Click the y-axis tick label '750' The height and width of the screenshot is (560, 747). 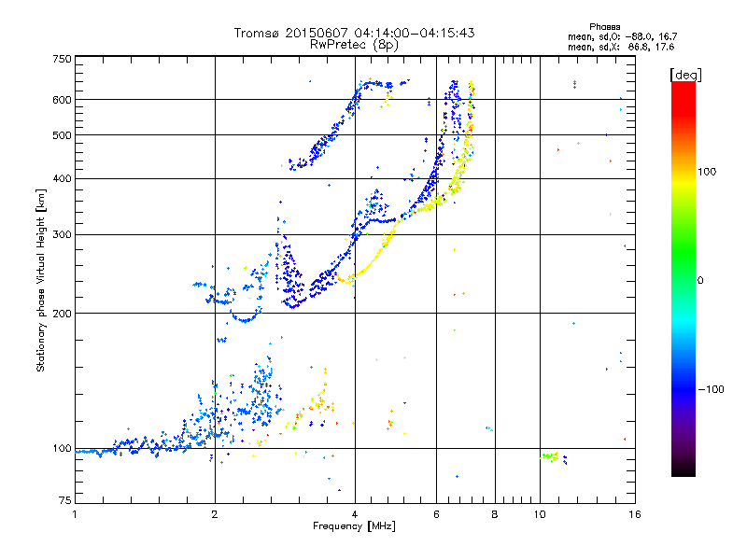(62, 59)
